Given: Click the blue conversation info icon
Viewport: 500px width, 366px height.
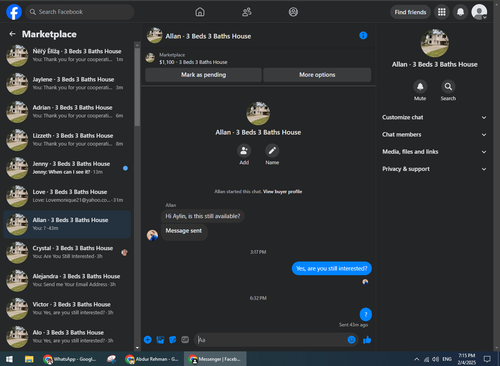Looking at the screenshot, I should pyautogui.click(x=363, y=35).
